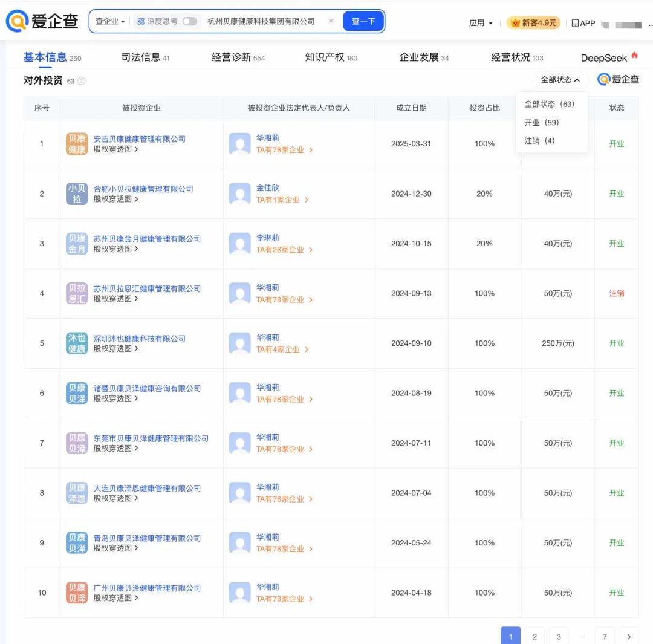View TA有4家企业 link in row 5
This screenshot has height=644, width=653.
282,350
